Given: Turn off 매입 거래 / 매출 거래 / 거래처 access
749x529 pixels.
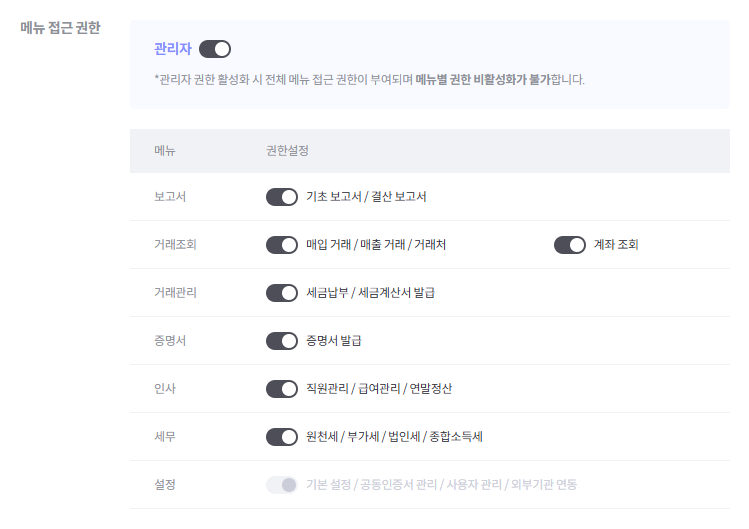Looking at the screenshot, I should coord(282,245).
